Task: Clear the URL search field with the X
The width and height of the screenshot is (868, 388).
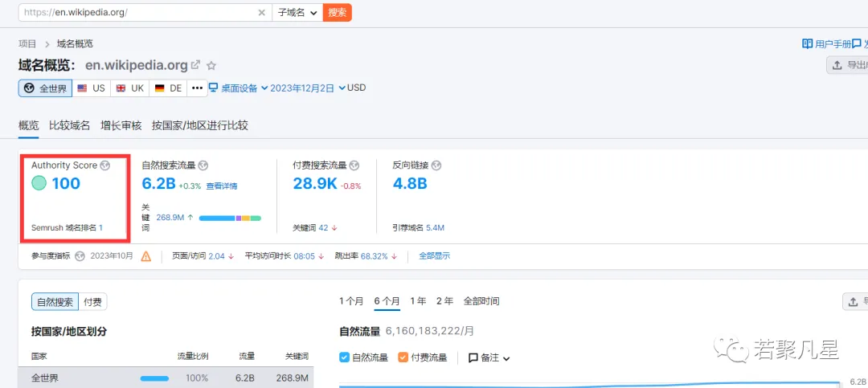Action: pos(262,12)
